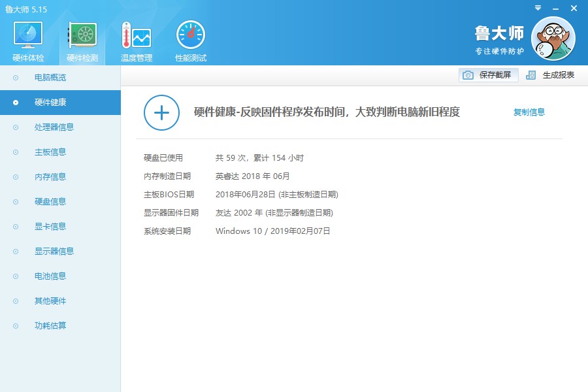588x392 pixels.
Task: Click value 英睿达 2018 年 06月
Action: (x=252, y=176)
